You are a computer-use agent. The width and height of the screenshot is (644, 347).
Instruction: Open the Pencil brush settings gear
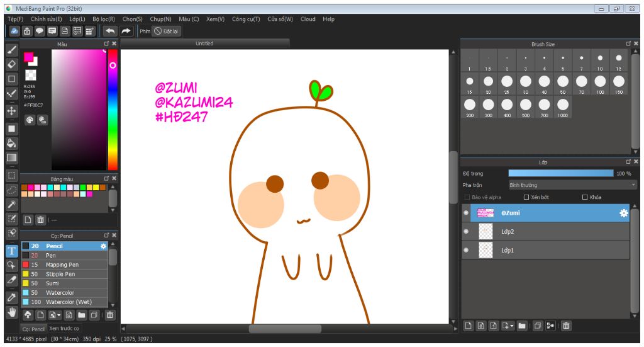(103, 246)
